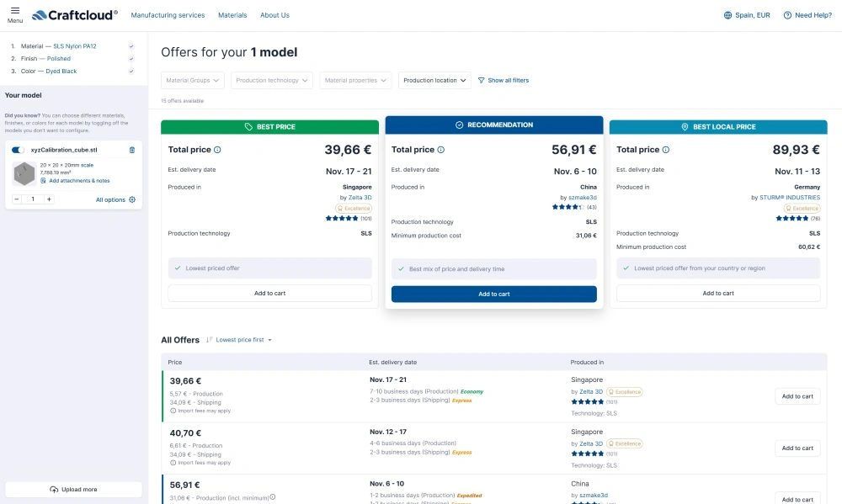842x504 pixels.
Task: Click the Craftcloud logo
Action: point(74,15)
